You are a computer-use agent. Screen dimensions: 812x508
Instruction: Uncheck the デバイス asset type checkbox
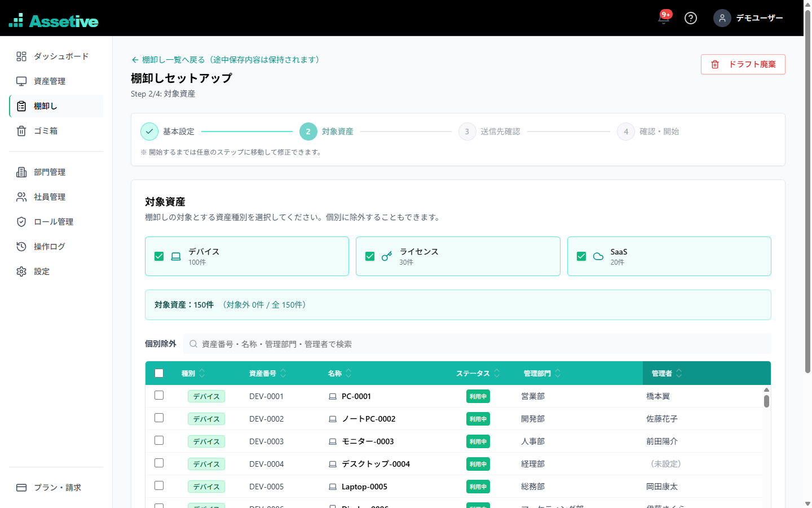pyautogui.click(x=159, y=256)
